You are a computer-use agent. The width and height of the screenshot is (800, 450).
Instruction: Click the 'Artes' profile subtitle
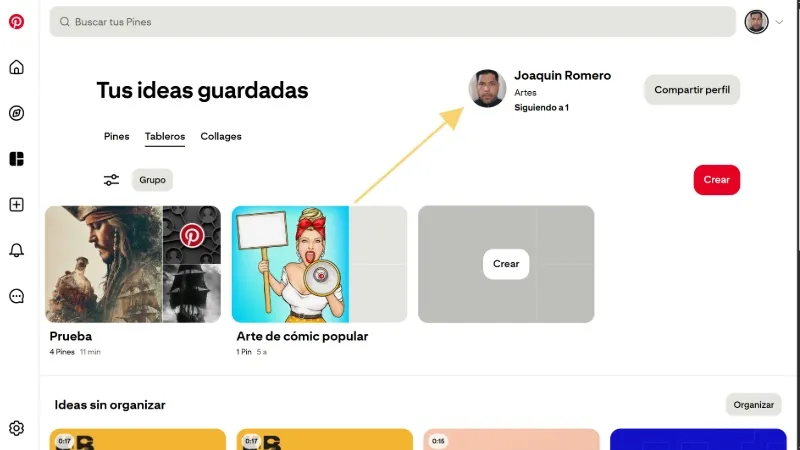[525, 92]
